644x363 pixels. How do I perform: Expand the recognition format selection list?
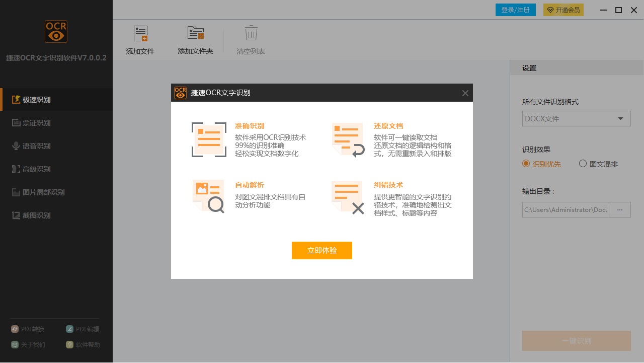tap(620, 118)
